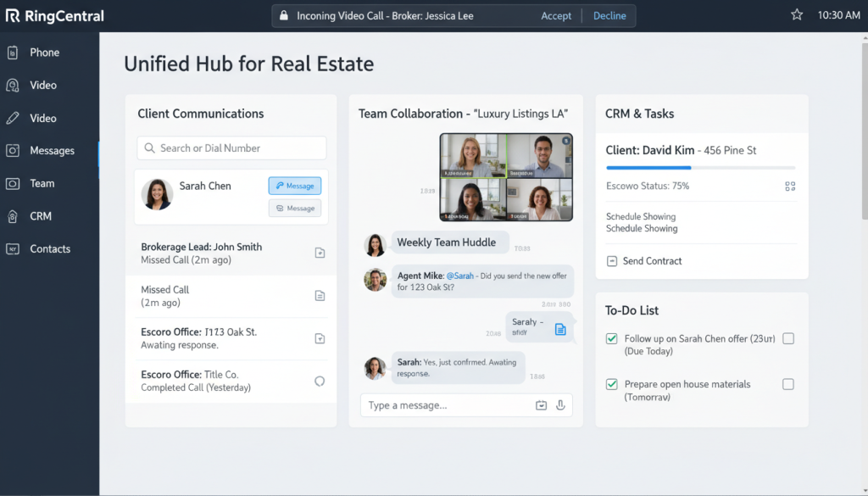The width and height of the screenshot is (868, 496).
Task: Open document attachment in Sarah's chat bubble
Action: (x=560, y=329)
